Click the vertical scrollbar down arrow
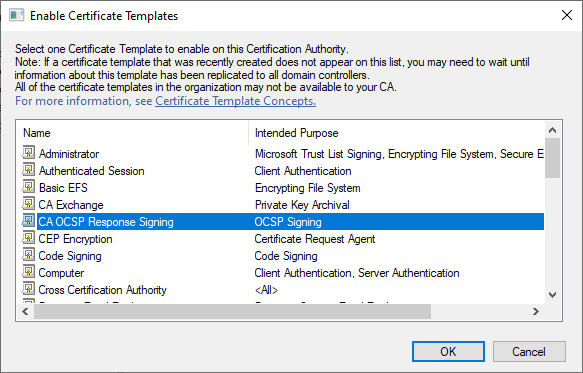The height and width of the screenshot is (373, 583). point(553,295)
